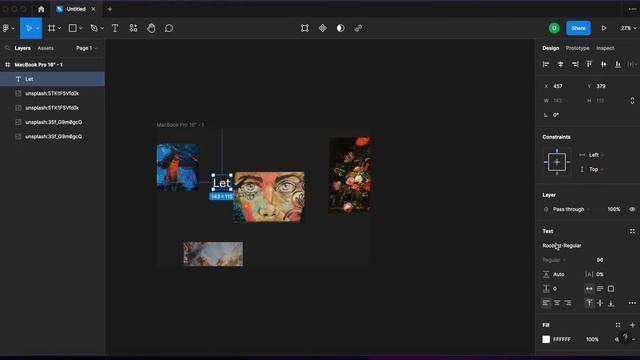The height and width of the screenshot is (360, 640).
Task: Open fill style library icon
Action: [x=618, y=325]
